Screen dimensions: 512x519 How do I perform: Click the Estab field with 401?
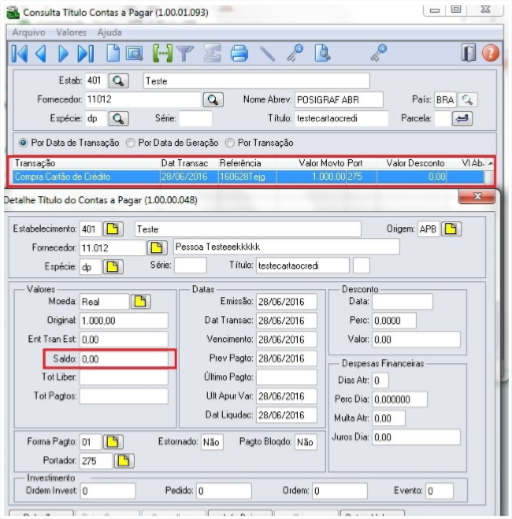(x=96, y=81)
